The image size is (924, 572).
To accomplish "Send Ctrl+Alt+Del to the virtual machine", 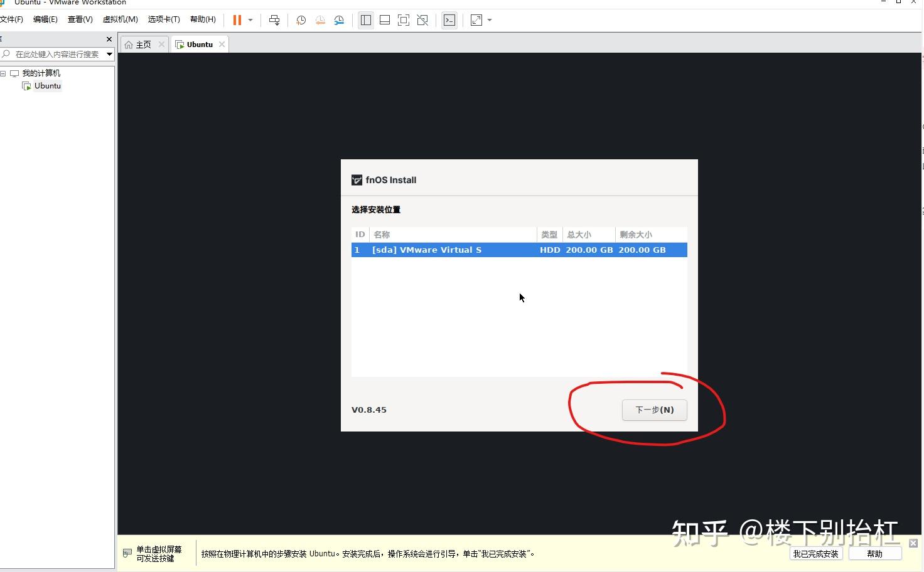I will (x=274, y=20).
